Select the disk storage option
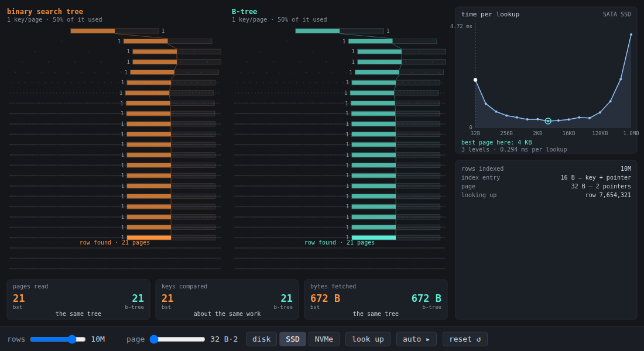644x351 pixels. coord(261,339)
